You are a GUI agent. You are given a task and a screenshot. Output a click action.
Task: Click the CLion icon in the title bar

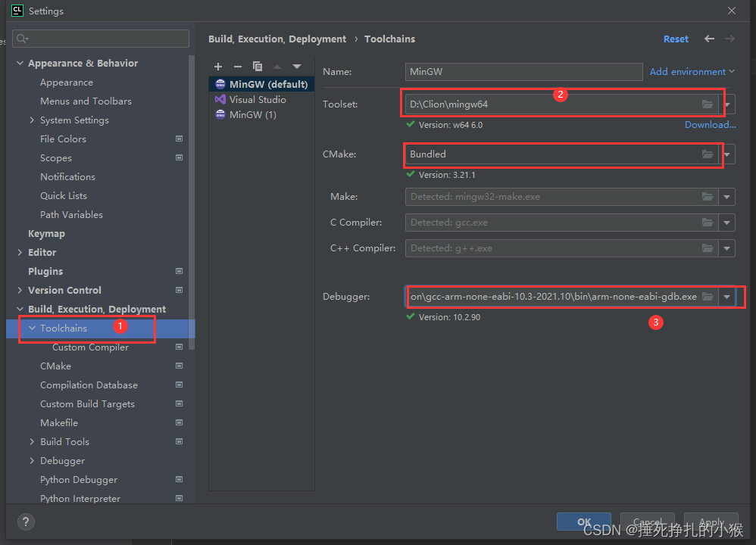click(17, 11)
